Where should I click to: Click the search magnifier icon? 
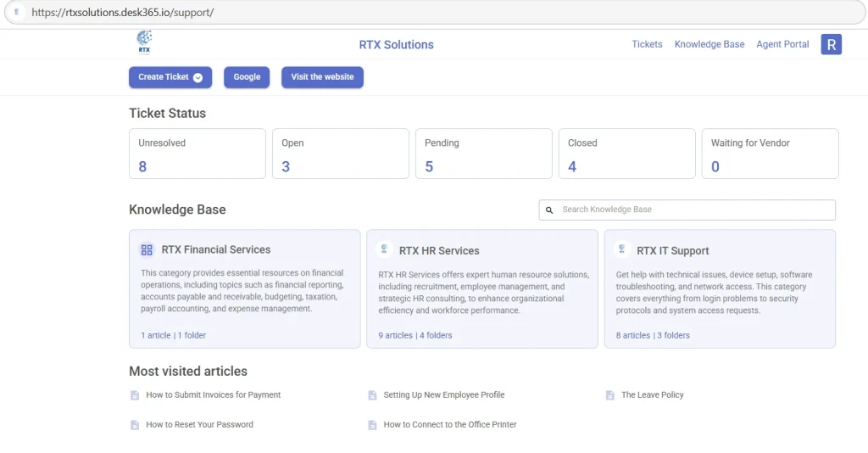(x=549, y=210)
